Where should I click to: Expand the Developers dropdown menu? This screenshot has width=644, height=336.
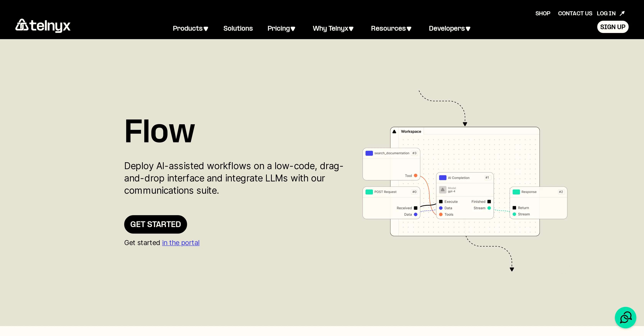pyautogui.click(x=449, y=29)
